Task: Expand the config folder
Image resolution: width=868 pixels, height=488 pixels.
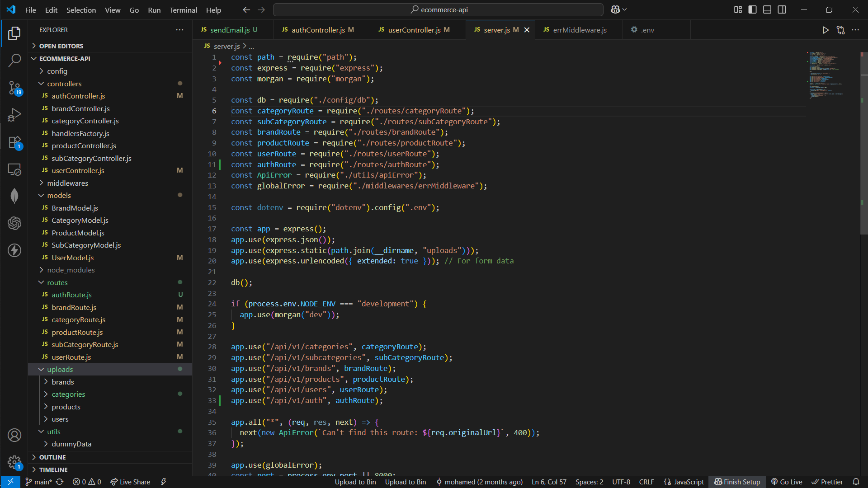Action: (x=57, y=71)
